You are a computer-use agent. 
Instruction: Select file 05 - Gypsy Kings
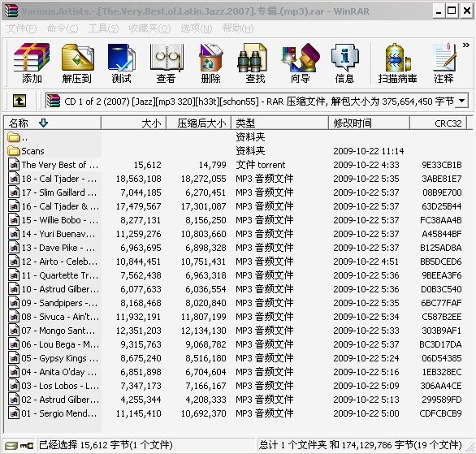tap(60, 358)
